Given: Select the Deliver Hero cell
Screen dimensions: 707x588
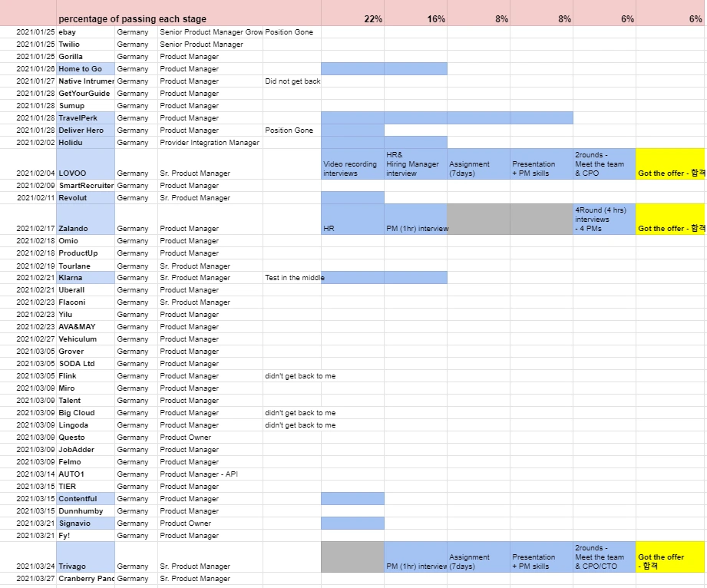Looking at the screenshot, I should (x=86, y=130).
